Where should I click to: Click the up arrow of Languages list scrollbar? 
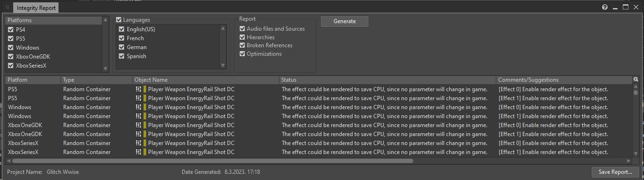click(223, 28)
